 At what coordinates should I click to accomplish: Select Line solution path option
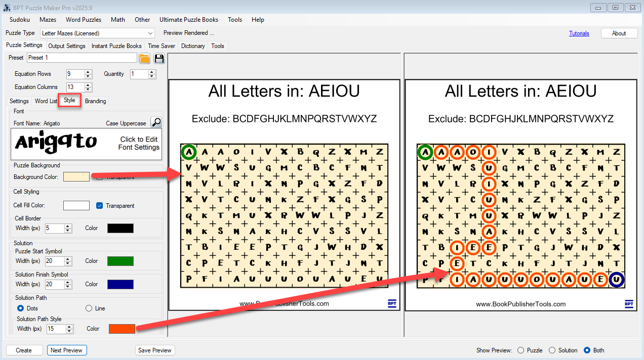pos(89,308)
